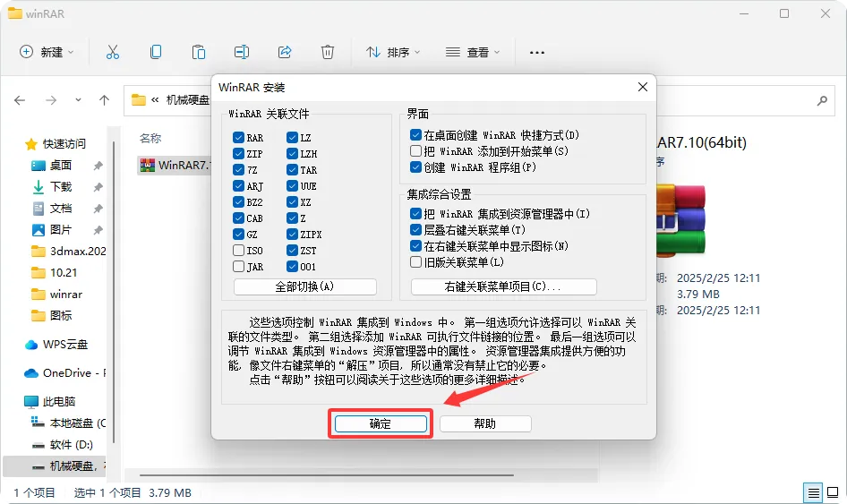Select the WinRAR7 installer file icon

(x=148, y=166)
